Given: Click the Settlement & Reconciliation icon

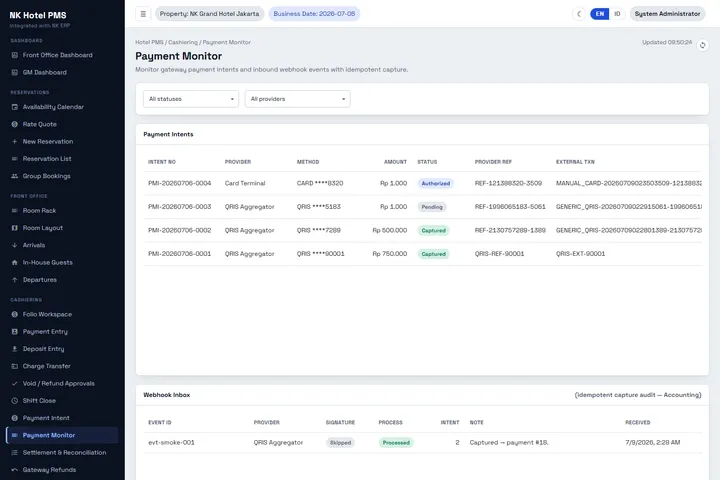Looking at the screenshot, I should click(x=15, y=453).
